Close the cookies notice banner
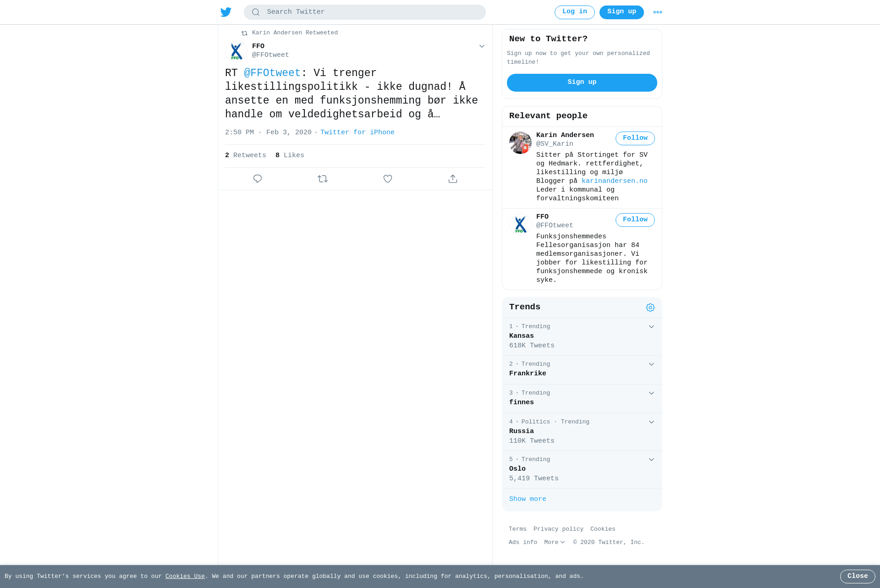880x588 pixels. (857, 577)
